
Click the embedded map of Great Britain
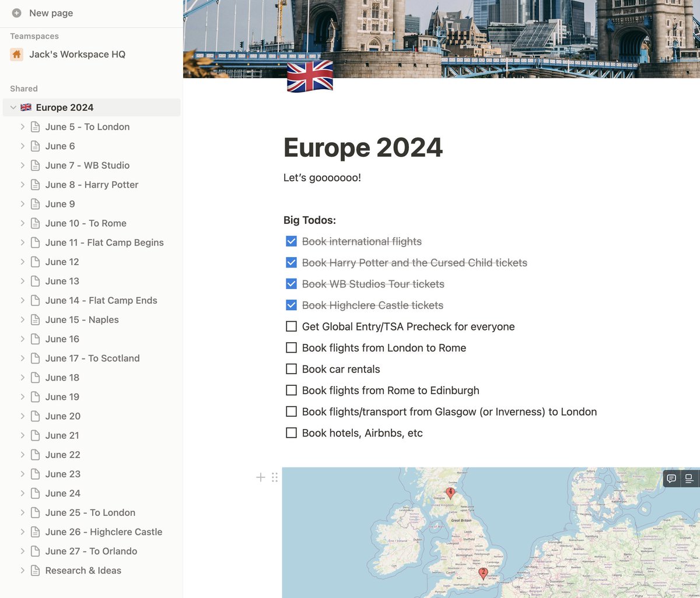click(491, 532)
